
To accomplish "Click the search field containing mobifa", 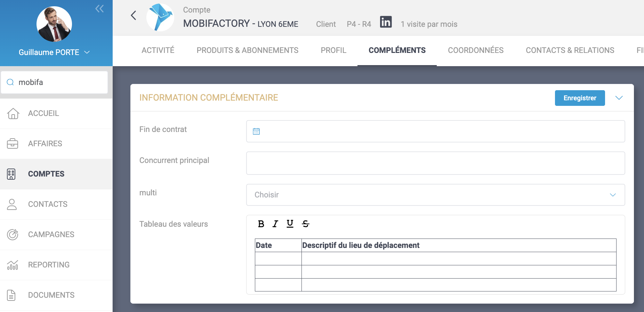I will [x=59, y=83].
